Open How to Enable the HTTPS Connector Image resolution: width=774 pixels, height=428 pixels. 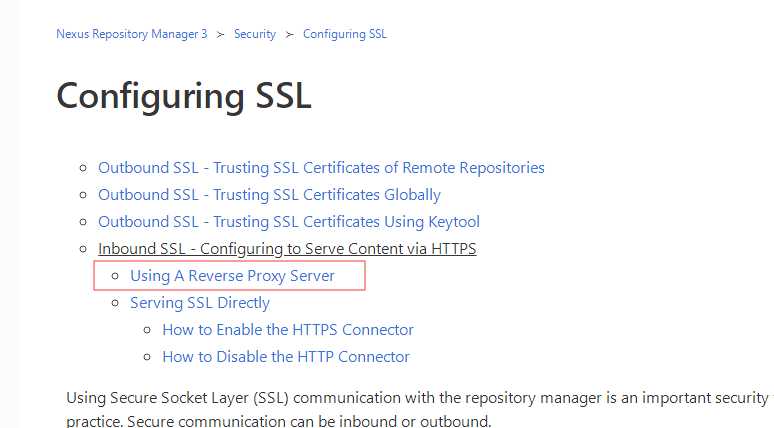point(288,330)
